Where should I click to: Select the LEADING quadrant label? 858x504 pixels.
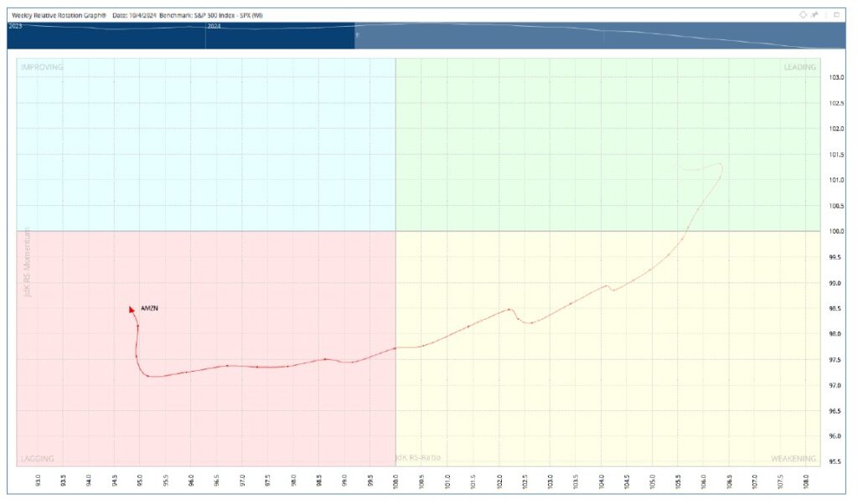click(799, 67)
